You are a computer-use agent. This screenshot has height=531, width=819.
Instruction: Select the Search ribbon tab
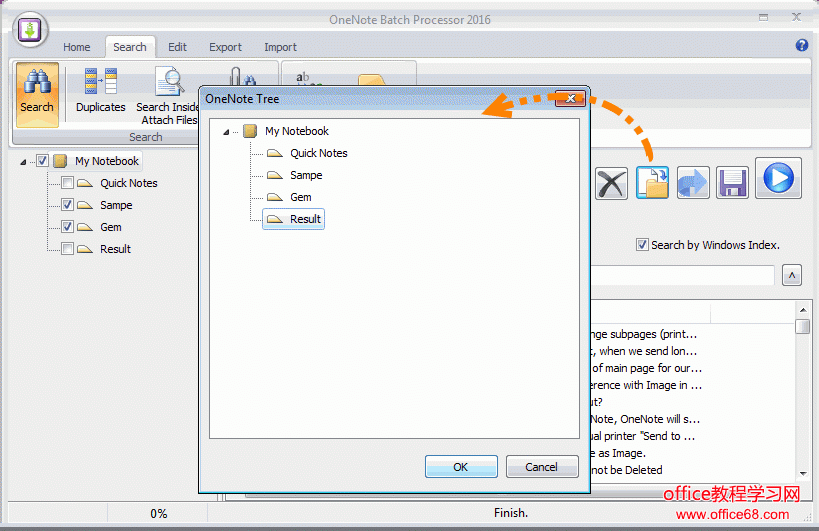130,47
